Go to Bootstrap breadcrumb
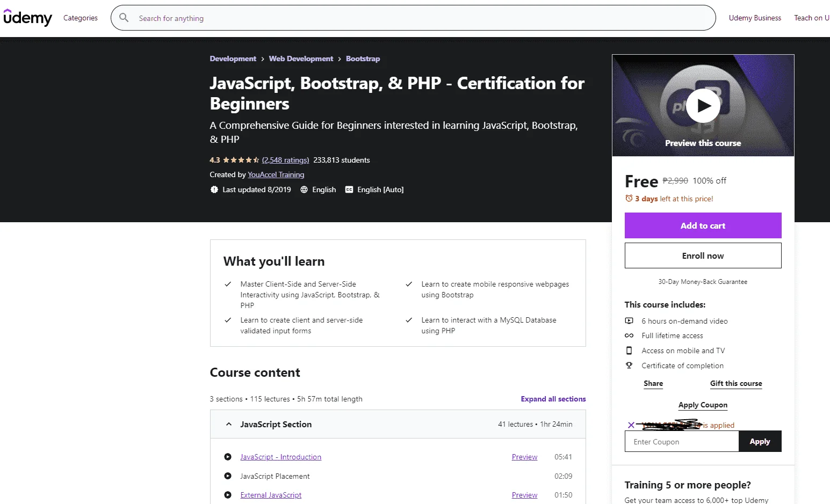The image size is (830, 504). coord(363,59)
